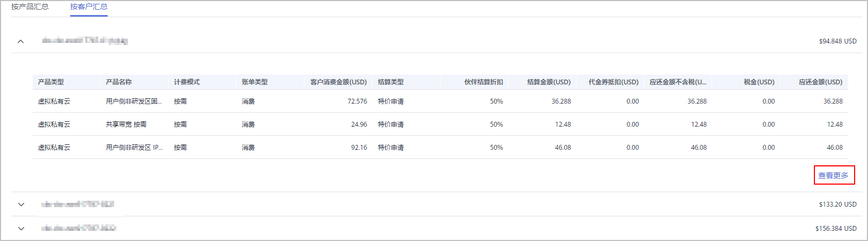
Task: Collapse the customer section totaling $94.848 USD
Action: tap(21, 41)
